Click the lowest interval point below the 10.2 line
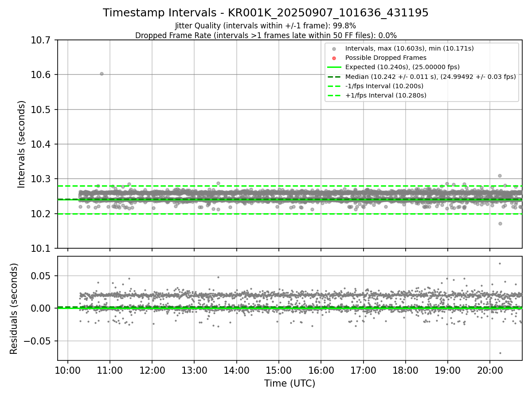This screenshot has height=399, width=532. point(500,223)
